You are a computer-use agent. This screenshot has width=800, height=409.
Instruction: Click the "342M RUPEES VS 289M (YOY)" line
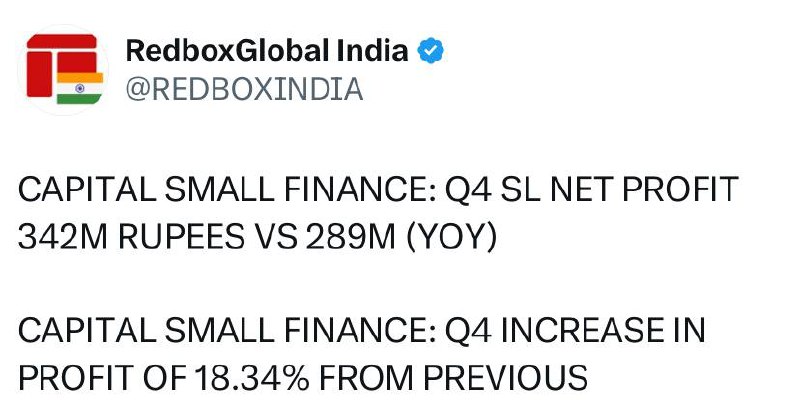pyautogui.click(x=258, y=237)
